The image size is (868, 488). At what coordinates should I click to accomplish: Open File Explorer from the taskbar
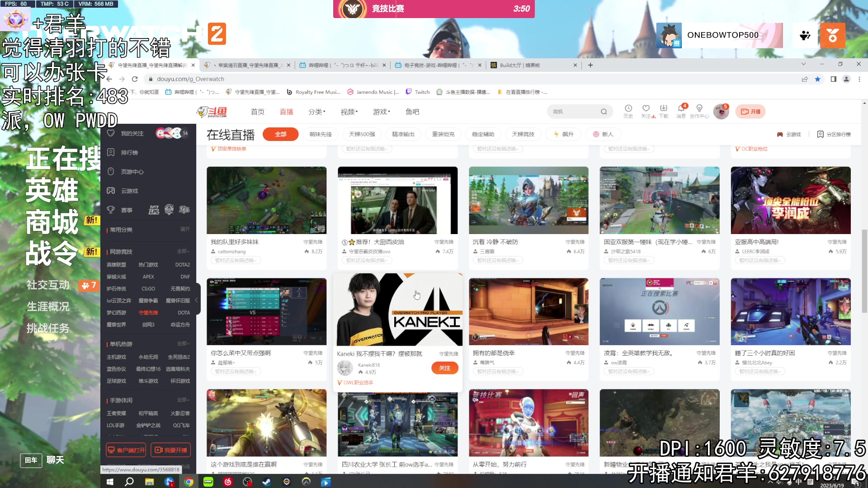click(x=149, y=482)
